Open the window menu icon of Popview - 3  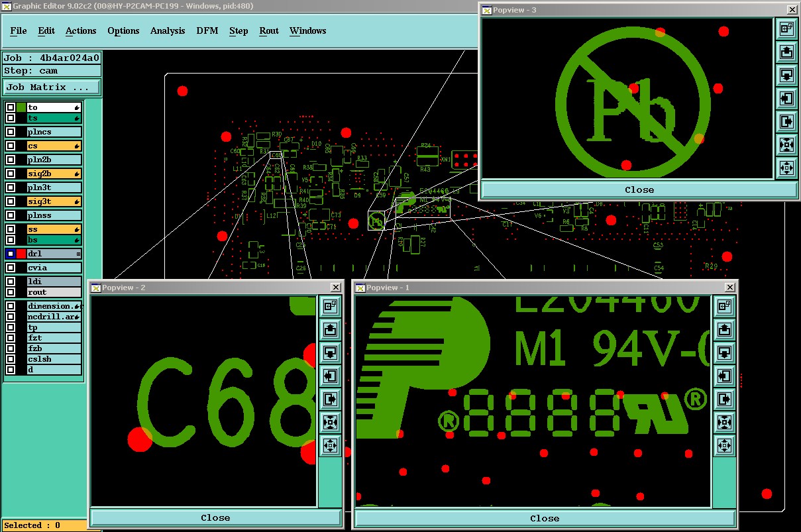tap(486, 10)
